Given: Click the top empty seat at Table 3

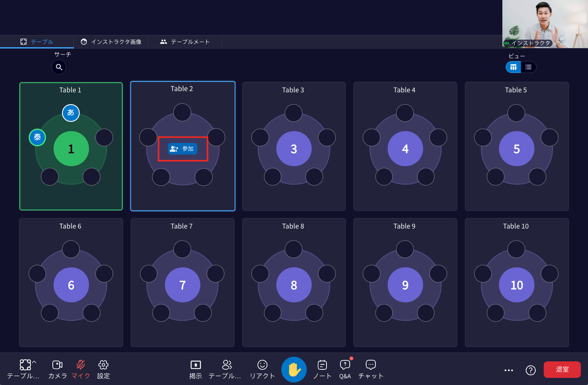Looking at the screenshot, I should pos(294,113).
